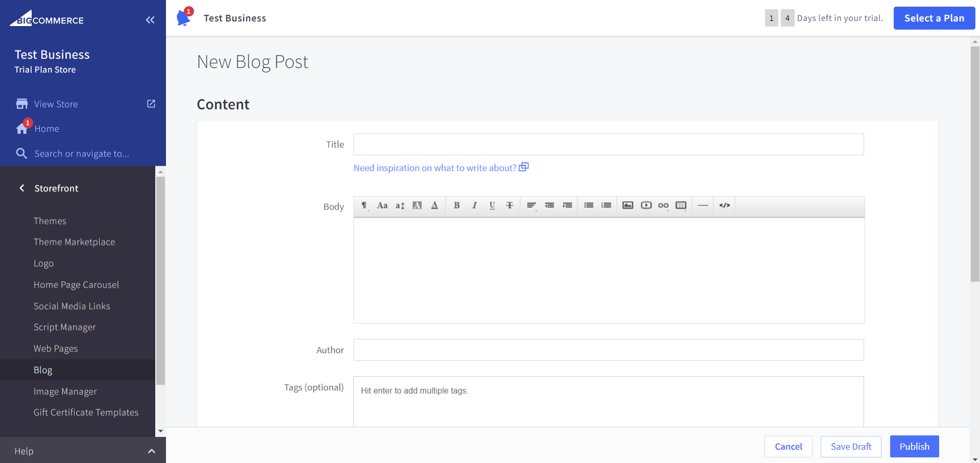Viewport: 980px width, 463px height.
Task: Click the Home house icon
Action: (22, 128)
